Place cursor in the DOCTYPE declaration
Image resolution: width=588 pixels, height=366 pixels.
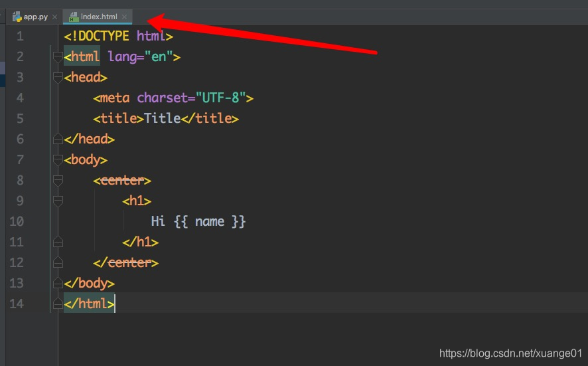tap(118, 37)
